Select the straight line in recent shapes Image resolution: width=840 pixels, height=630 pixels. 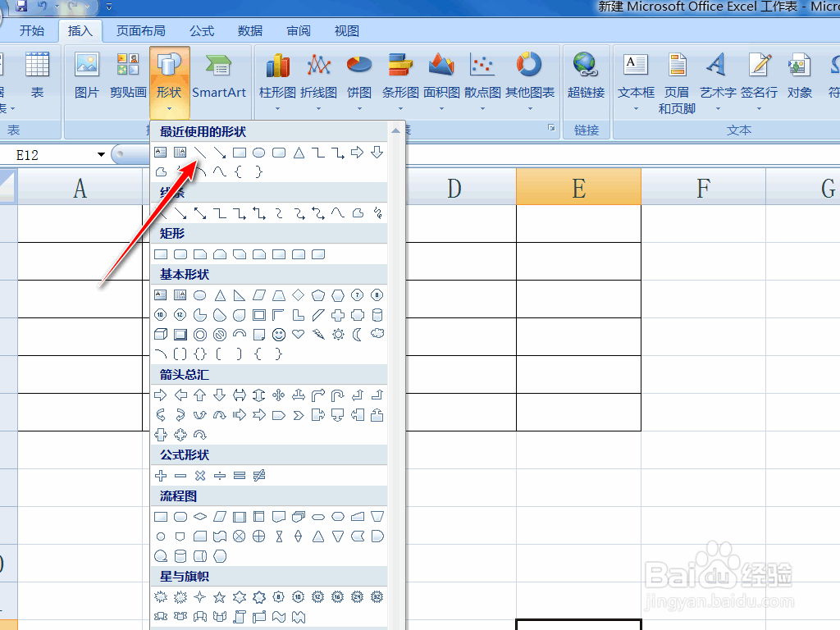click(x=200, y=153)
